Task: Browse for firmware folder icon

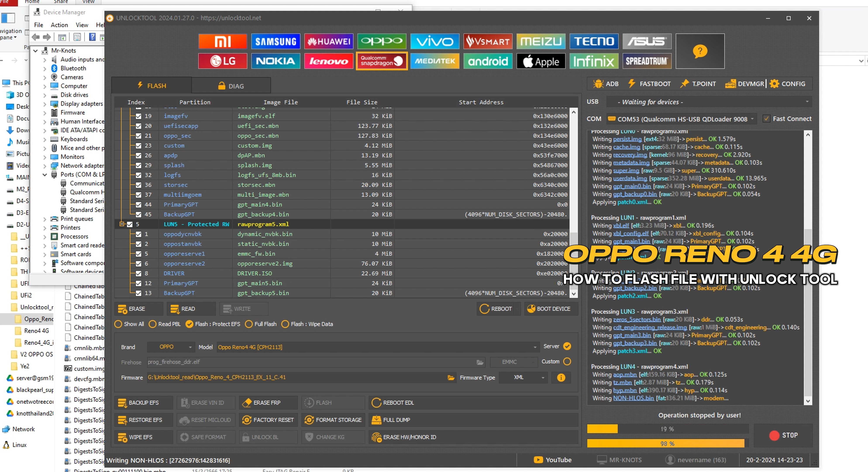Action: coord(451,378)
